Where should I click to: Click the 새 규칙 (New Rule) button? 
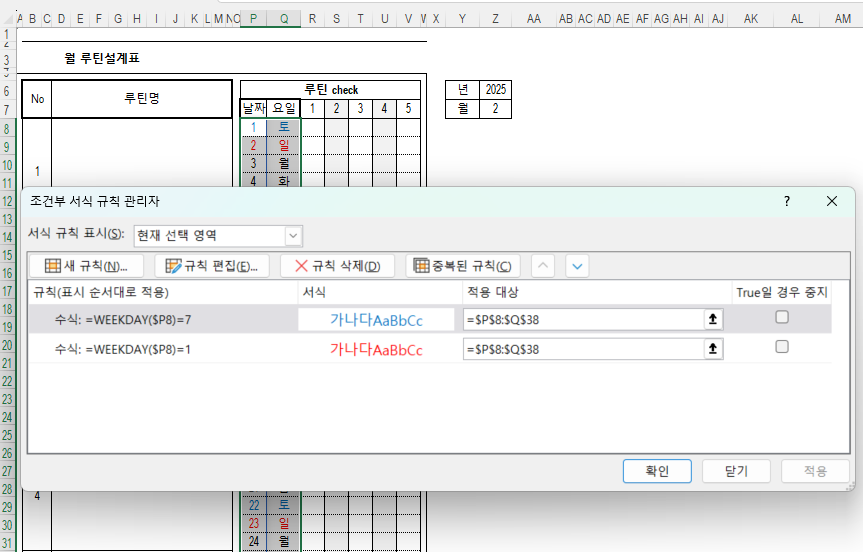coord(86,266)
